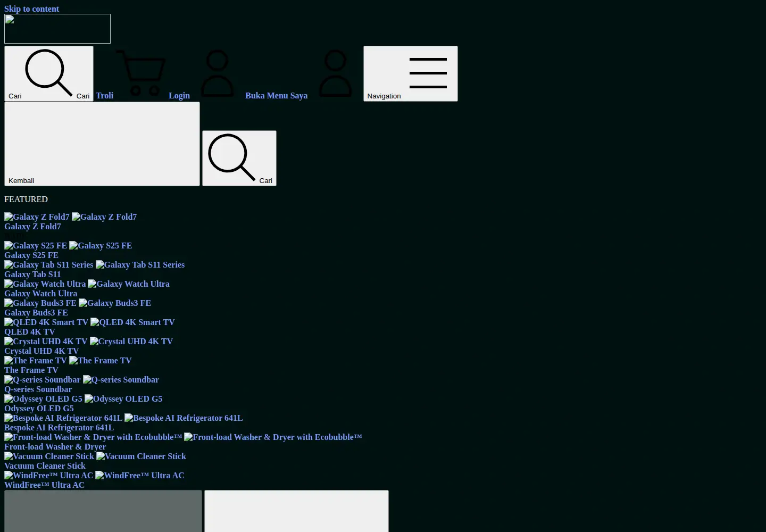Click the Kembali back button
The height and width of the screenshot is (532, 766).
pyautogui.click(x=102, y=144)
